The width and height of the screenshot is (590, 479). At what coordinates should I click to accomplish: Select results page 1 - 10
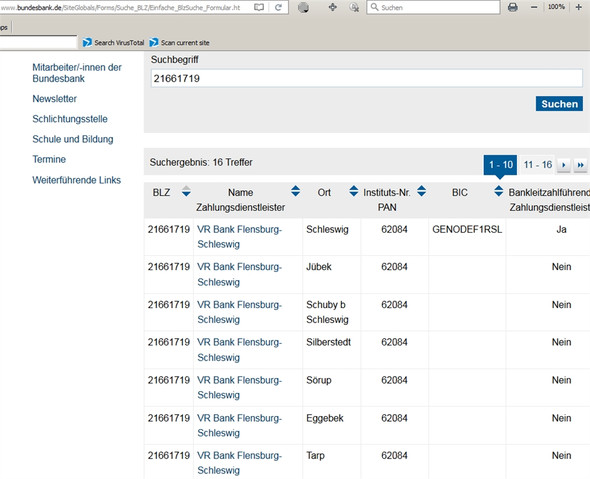pyautogui.click(x=500, y=165)
